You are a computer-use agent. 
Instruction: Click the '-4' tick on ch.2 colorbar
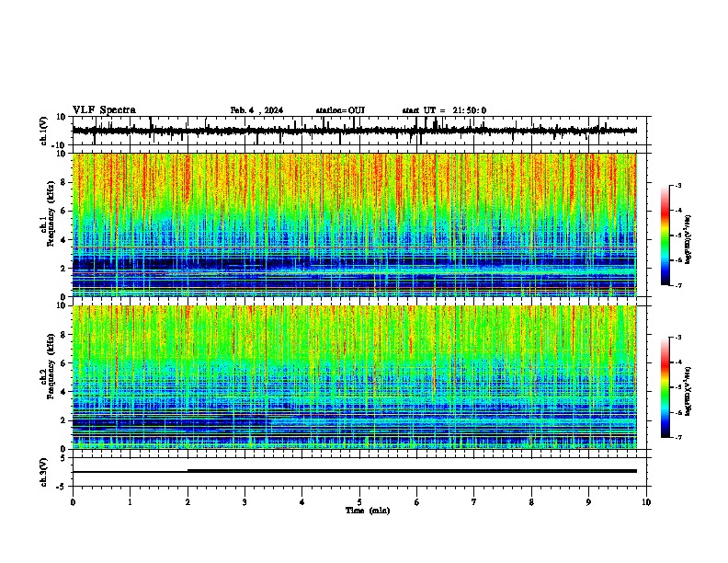pos(678,362)
